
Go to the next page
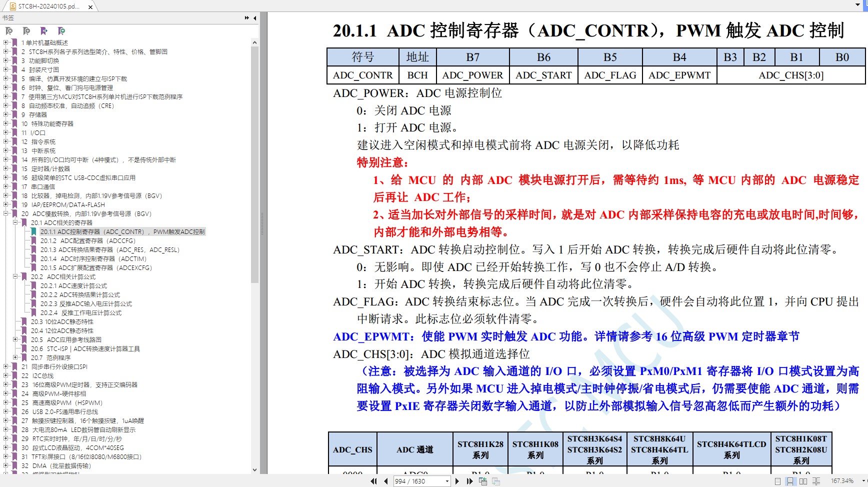(x=457, y=481)
